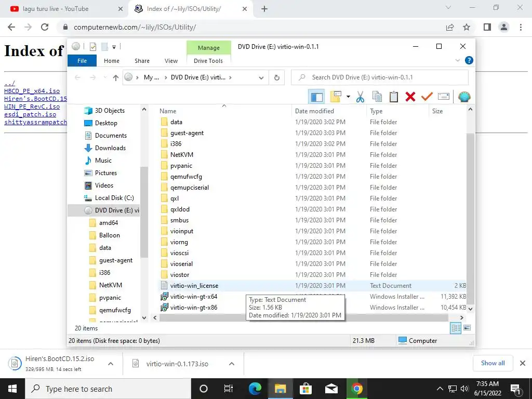
Task: Open the Drive Tools tab
Action: (x=208, y=61)
